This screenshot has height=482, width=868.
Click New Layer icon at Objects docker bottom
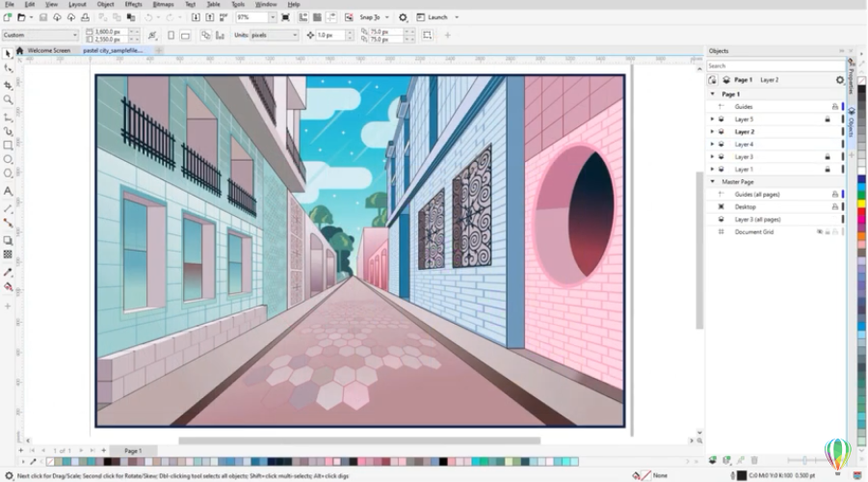[x=713, y=461]
